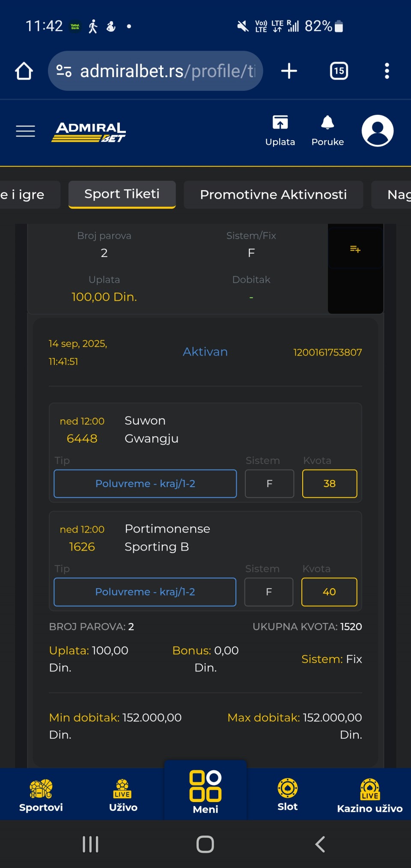Open a new browser tab
This screenshot has height=868, width=411.
pos(289,71)
